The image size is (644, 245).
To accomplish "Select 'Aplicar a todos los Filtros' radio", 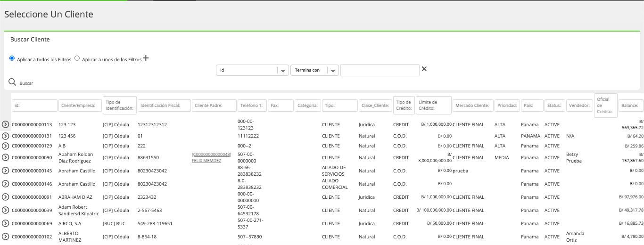I will pos(12,58).
